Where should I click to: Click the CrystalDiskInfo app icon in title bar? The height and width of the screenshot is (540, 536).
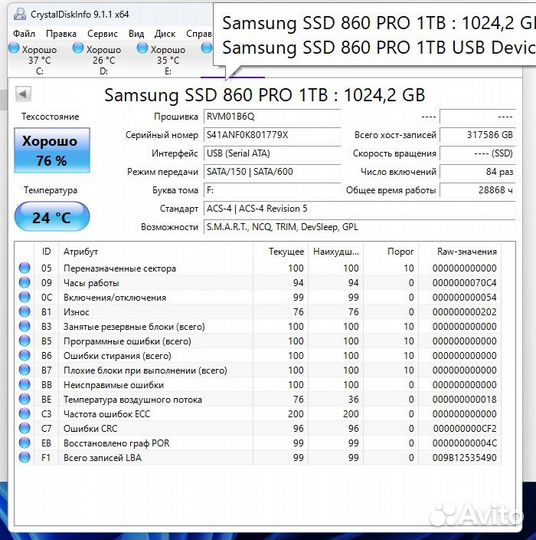(x=20, y=14)
